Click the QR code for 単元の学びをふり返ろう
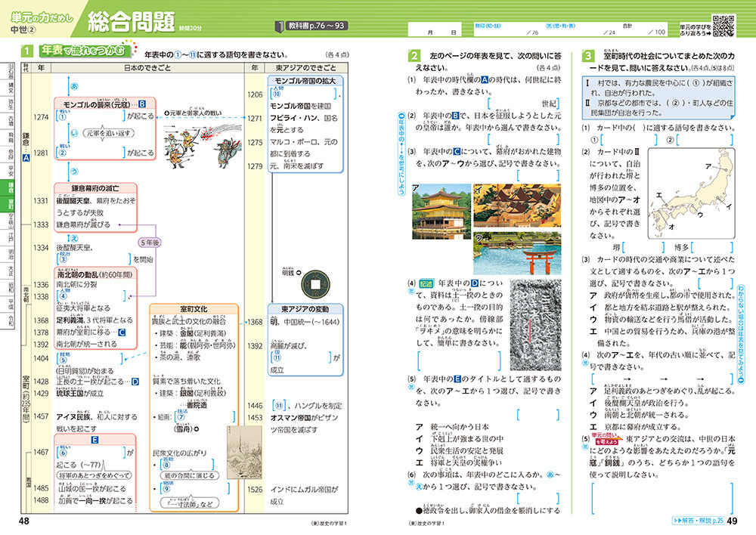Viewport: 756px width, 535px height. click(x=723, y=25)
